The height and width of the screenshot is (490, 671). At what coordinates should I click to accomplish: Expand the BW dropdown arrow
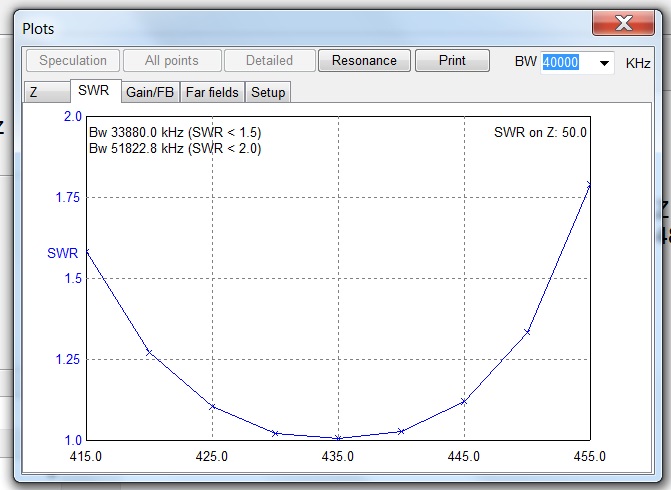[x=604, y=63]
